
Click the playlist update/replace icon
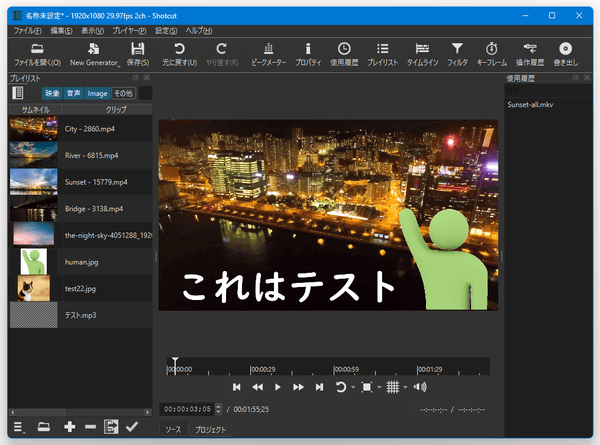[111, 427]
